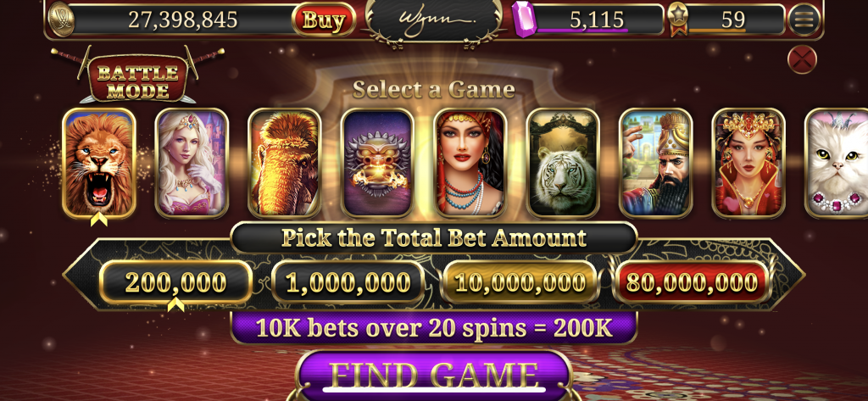Tap the purple gem currency icon

[523, 19]
